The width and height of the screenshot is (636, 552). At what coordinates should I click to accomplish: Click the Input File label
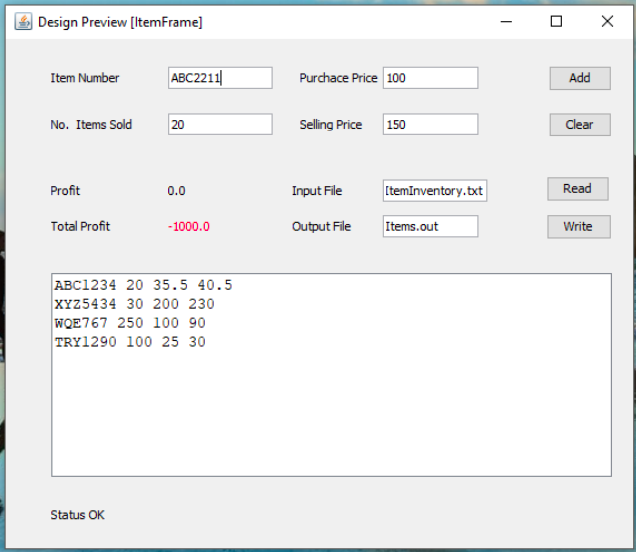coord(317,191)
